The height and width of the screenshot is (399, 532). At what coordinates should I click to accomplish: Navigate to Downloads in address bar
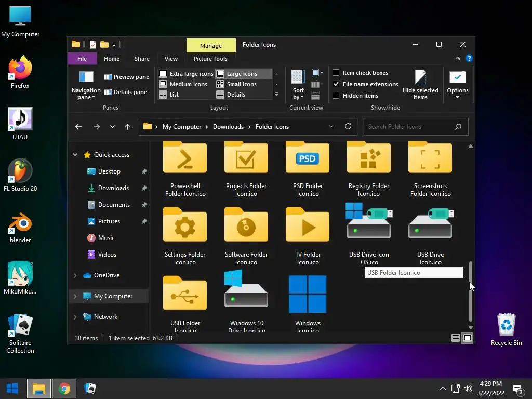coord(229,127)
